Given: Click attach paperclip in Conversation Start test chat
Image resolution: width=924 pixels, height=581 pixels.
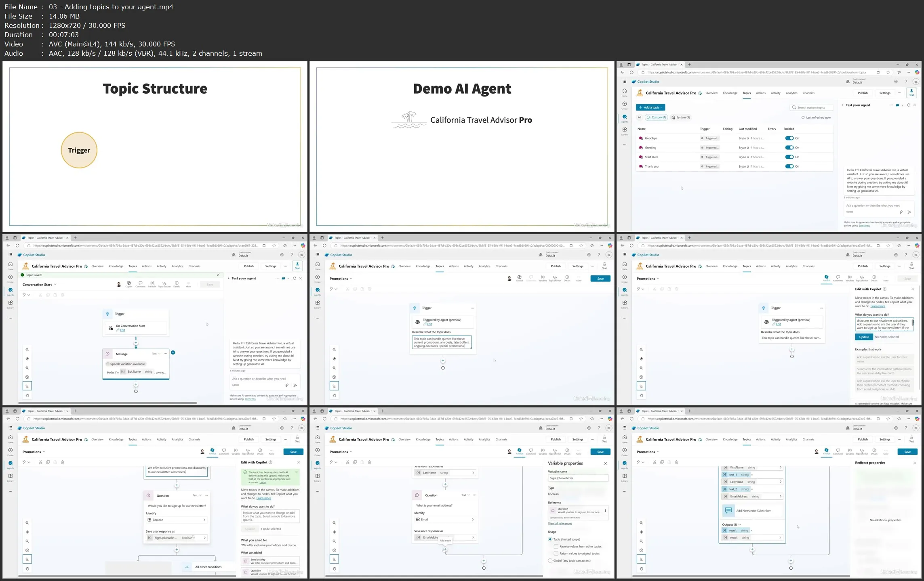Looking at the screenshot, I should (287, 385).
